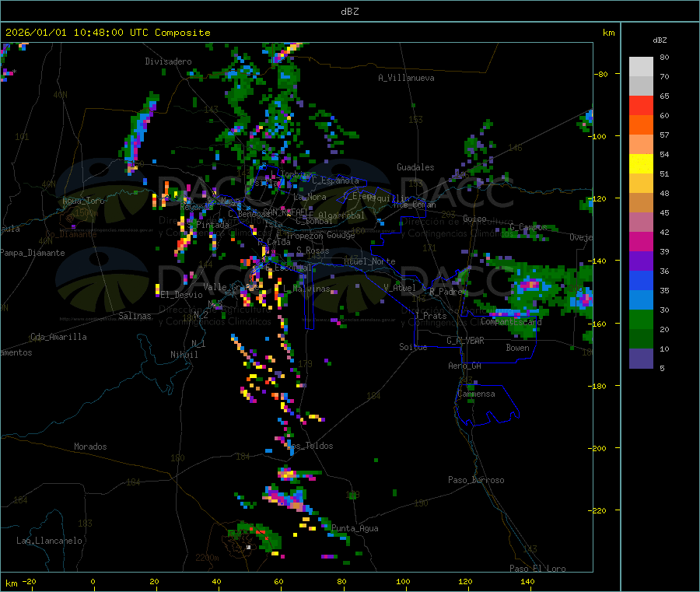
Task: Click the 'Morados' place label
Action: pyautogui.click(x=90, y=447)
